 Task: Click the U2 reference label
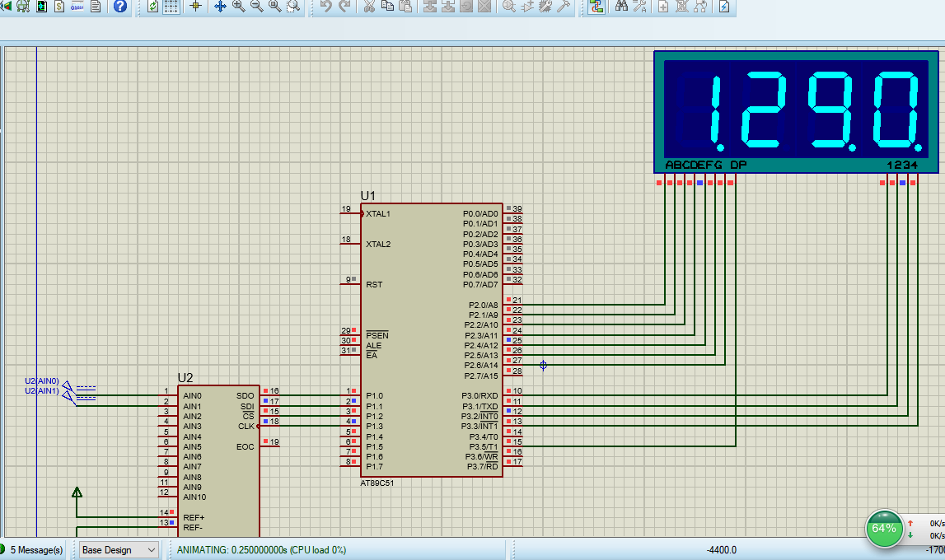tap(185, 377)
